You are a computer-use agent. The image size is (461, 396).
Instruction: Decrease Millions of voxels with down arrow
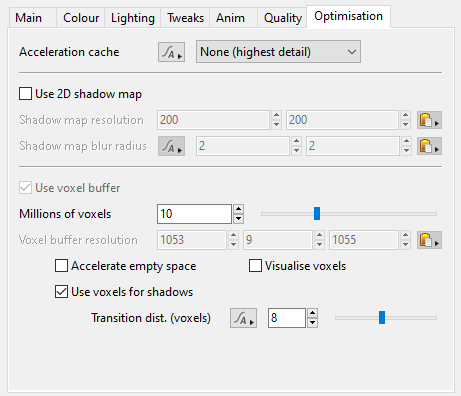click(x=238, y=219)
